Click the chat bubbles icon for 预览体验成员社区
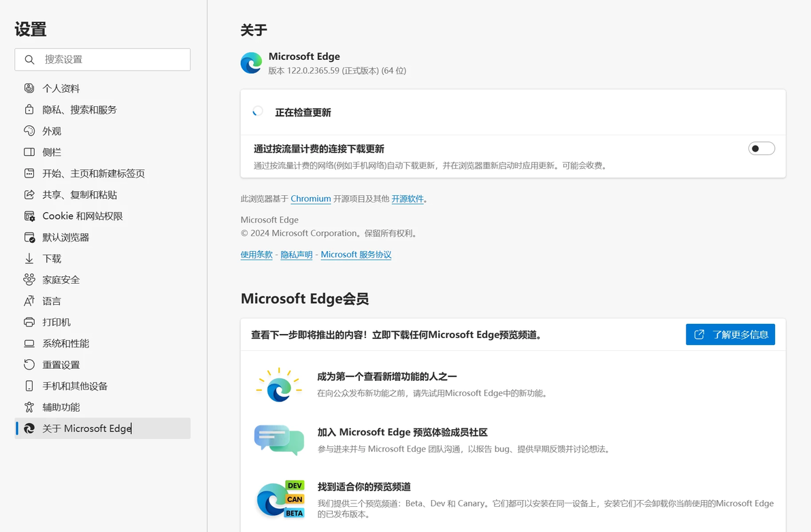 tap(279, 440)
